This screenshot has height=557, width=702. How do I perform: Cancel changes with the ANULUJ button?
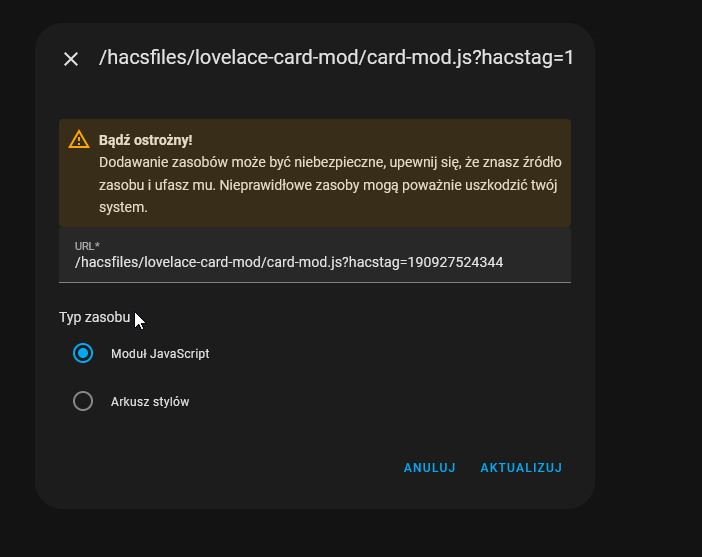click(429, 468)
